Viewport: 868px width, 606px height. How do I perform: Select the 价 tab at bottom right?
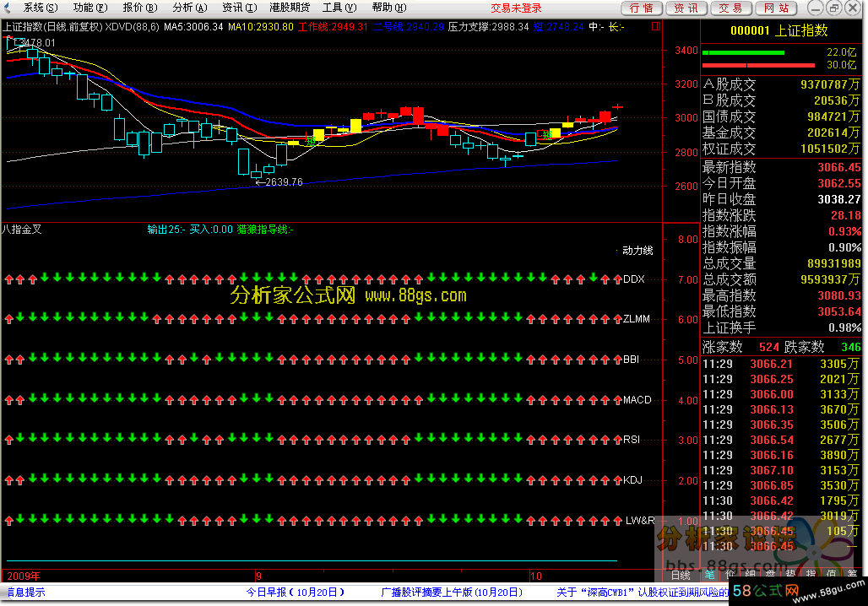tap(730, 575)
